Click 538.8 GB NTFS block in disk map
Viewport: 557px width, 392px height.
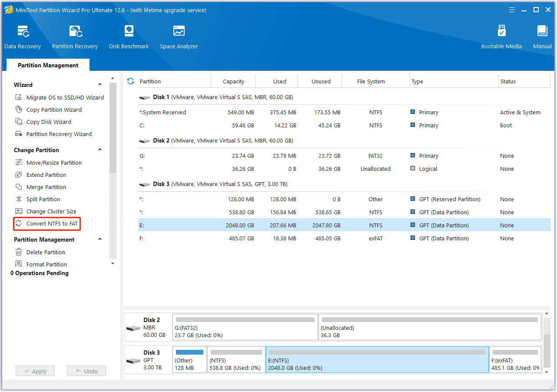[x=236, y=359]
